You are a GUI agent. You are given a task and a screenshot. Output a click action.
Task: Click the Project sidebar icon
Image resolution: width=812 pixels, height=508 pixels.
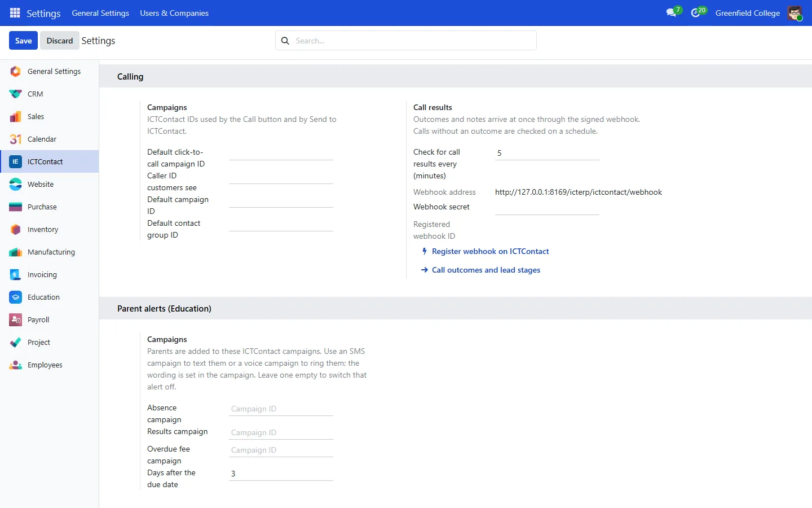tap(16, 342)
